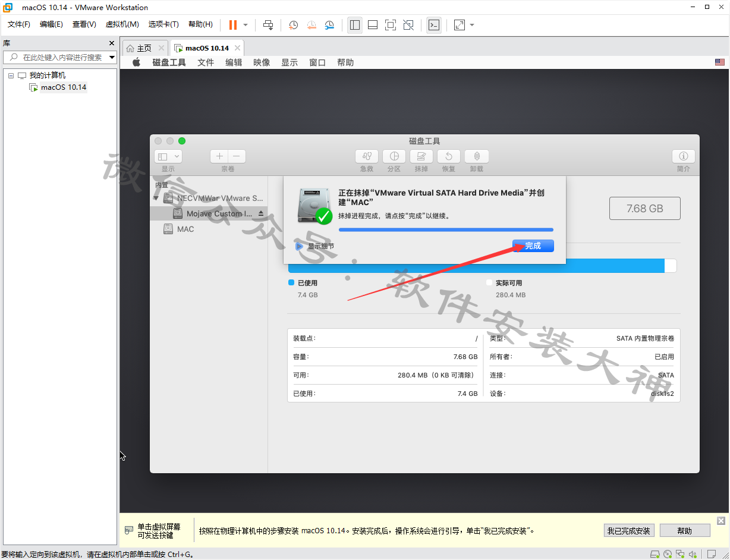
Task: Click the blue disk usage bar
Action: pos(476,266)
